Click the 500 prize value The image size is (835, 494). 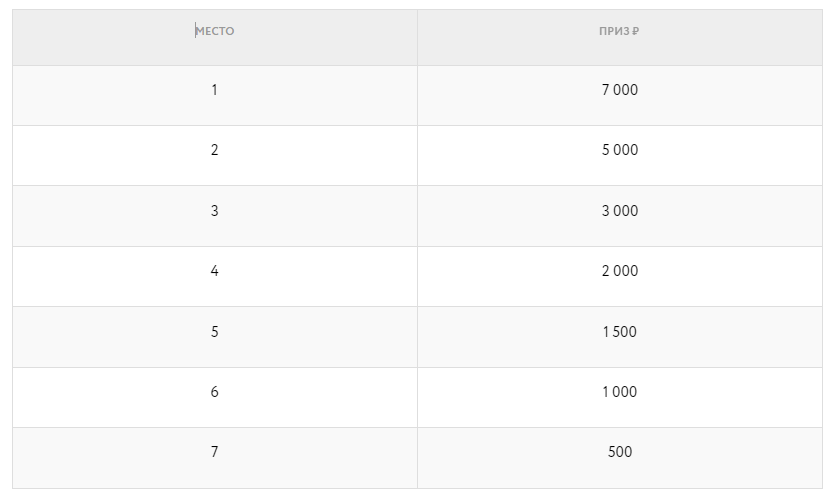620,452
